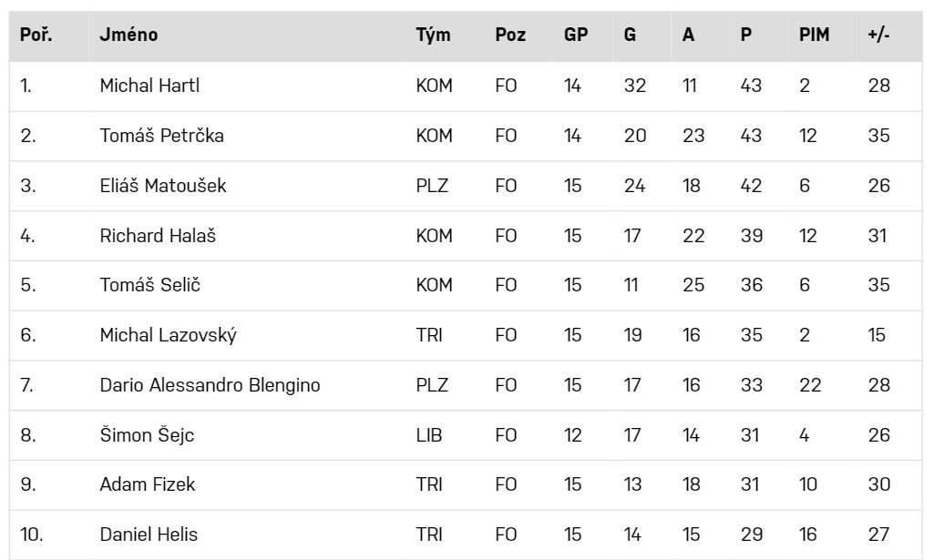
Task: Open Richard Halaš player name
Action: click(x=158, y=236)
